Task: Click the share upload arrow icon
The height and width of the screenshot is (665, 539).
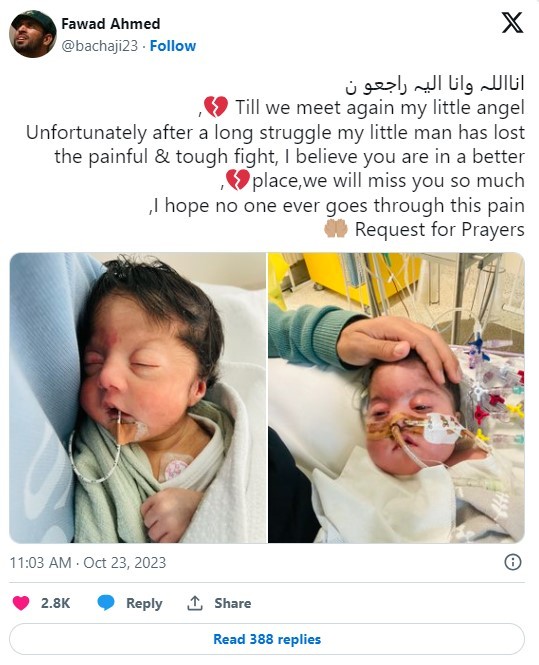Action: point(195,603)
